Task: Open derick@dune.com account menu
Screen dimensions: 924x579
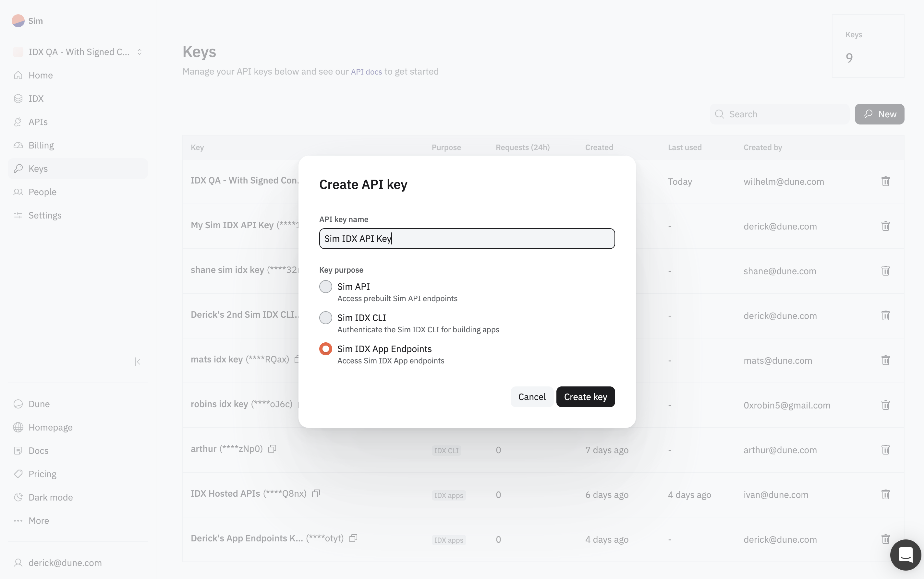Action: coord(78,563)
